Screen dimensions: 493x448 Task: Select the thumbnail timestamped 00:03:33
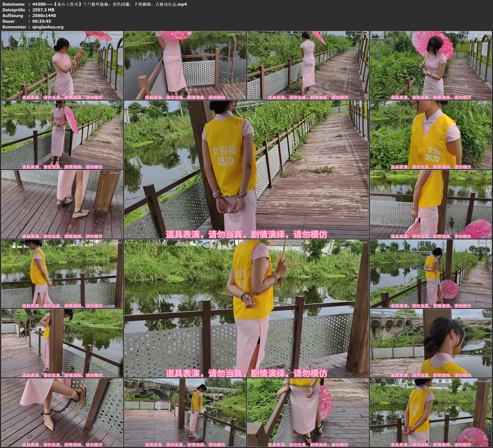185,65
